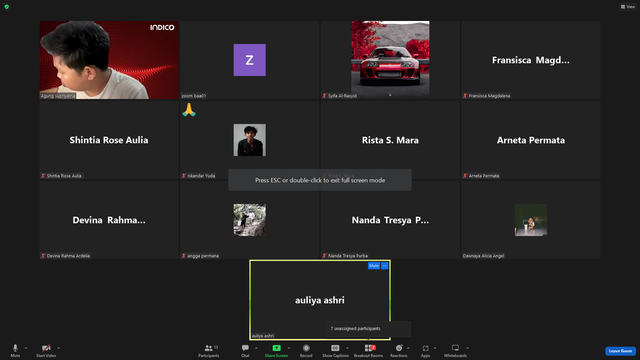Click the 'Fransisca Magdalena' small name label
The image size is (640, 360).
click(489, 96)
